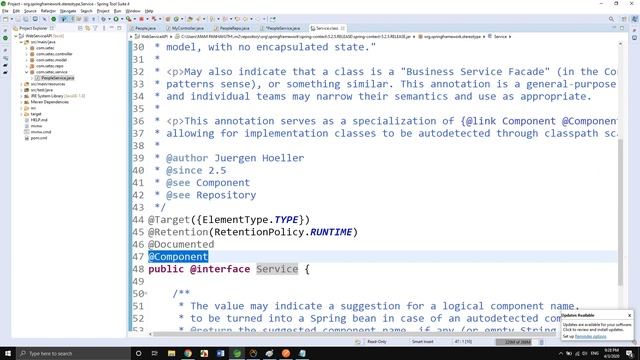Open the File menu
Viewport: 640px width, 360px height.
5,11
